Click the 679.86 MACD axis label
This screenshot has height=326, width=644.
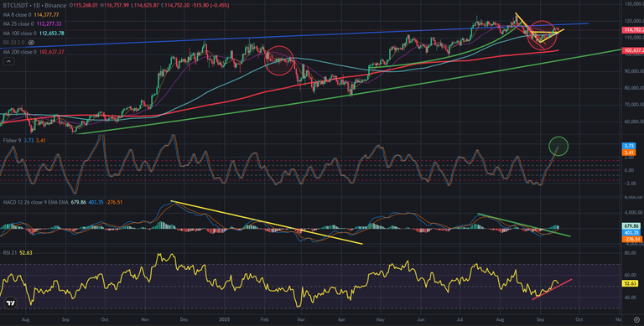[631, 226]
